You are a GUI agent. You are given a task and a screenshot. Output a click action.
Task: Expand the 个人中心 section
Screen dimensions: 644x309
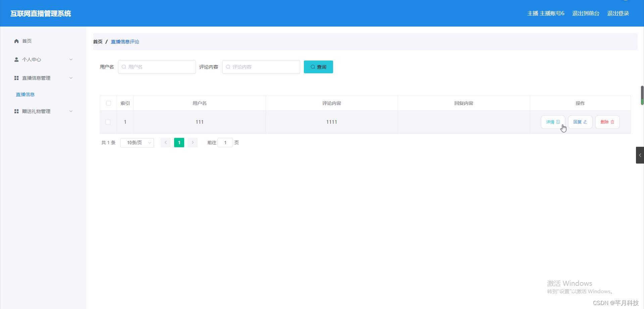[x=71, y=59]
